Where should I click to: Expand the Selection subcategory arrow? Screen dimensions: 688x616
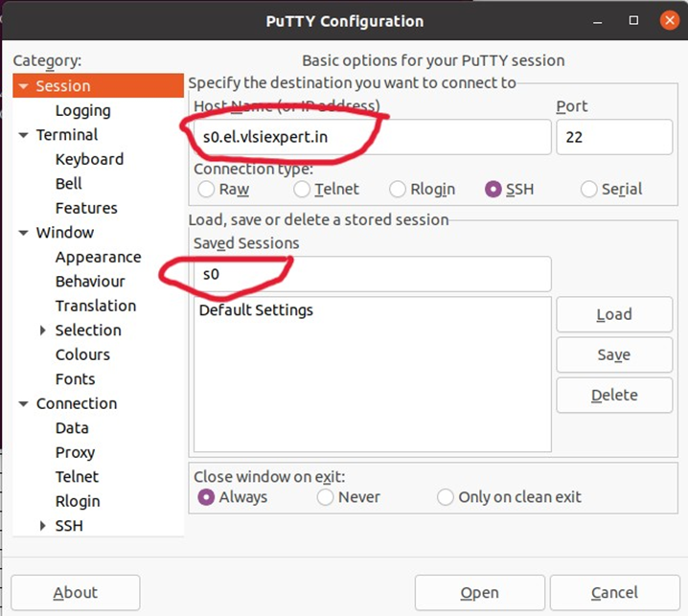(x=42, y=330)
